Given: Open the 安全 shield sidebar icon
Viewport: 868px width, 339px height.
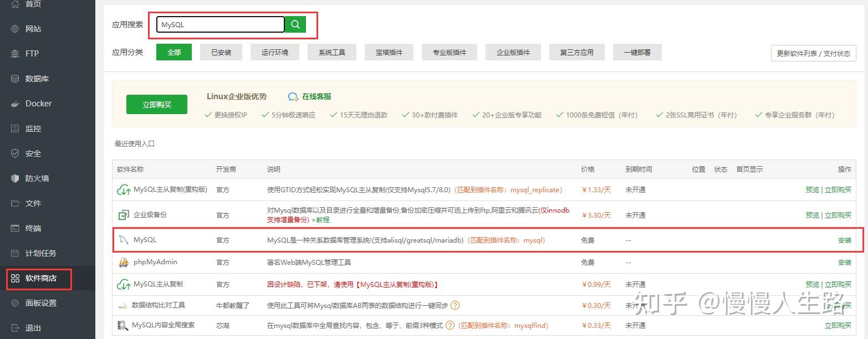Looking at the screenshot, I should (x=15, y=153).
